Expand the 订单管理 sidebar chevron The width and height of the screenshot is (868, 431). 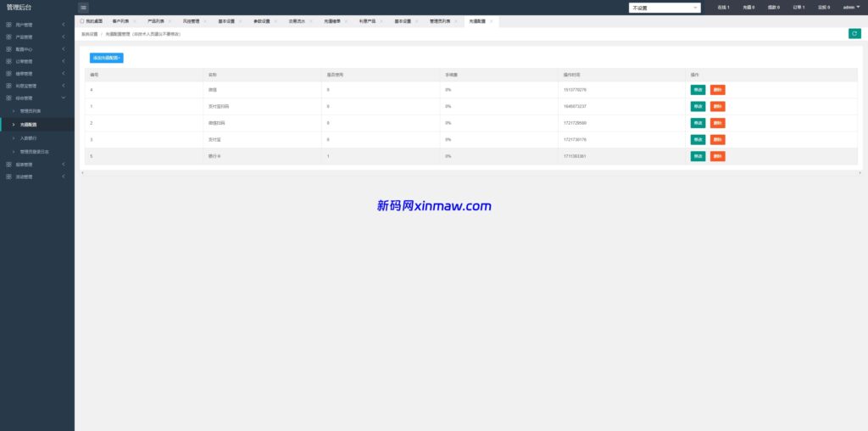point(64,61)
